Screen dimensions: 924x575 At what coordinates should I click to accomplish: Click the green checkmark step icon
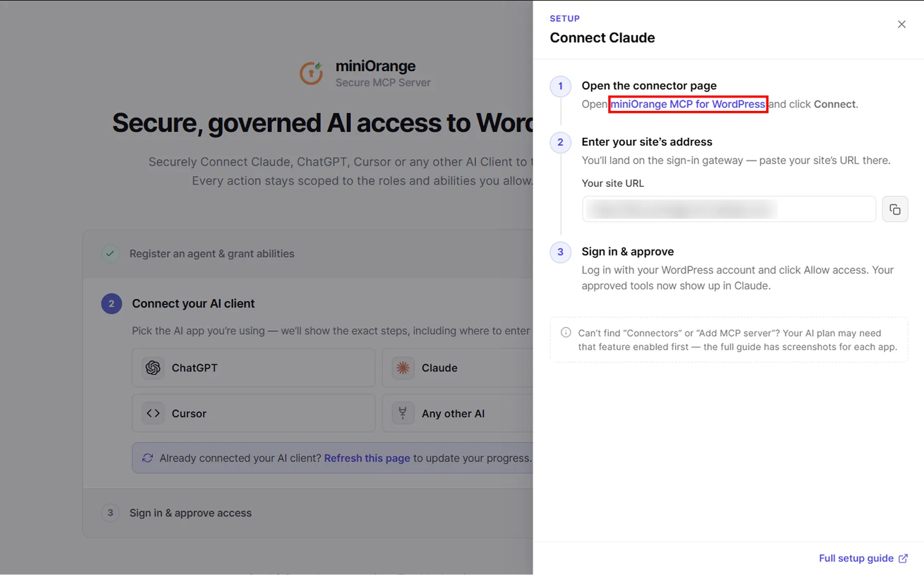pyautogui.click(x=110, y=254)
